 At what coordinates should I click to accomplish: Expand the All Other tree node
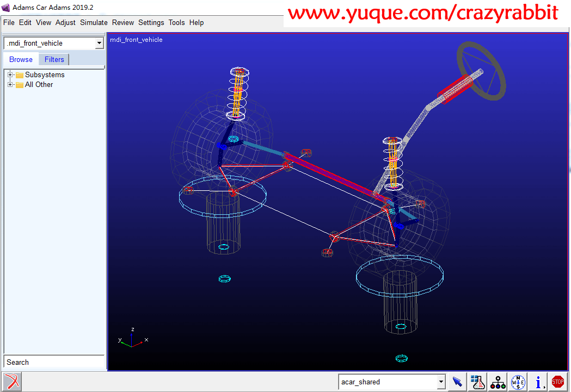10,85
